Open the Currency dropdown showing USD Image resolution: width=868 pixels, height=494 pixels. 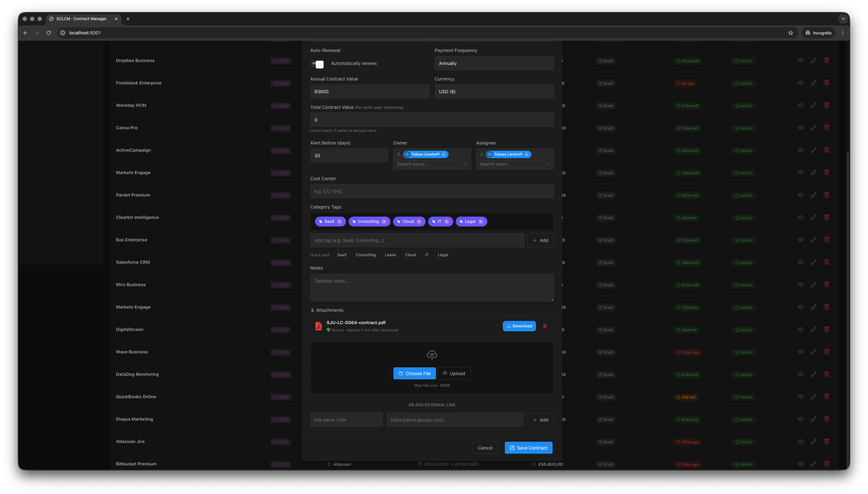coord(493,91)
